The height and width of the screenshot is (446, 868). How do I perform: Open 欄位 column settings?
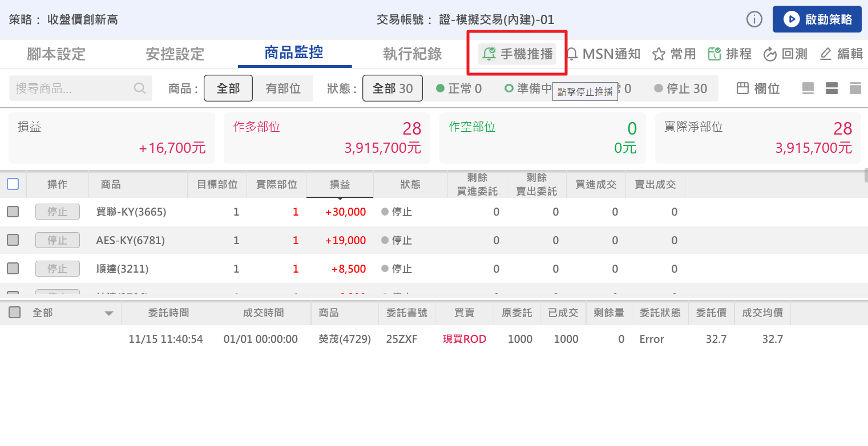(758, 88)
